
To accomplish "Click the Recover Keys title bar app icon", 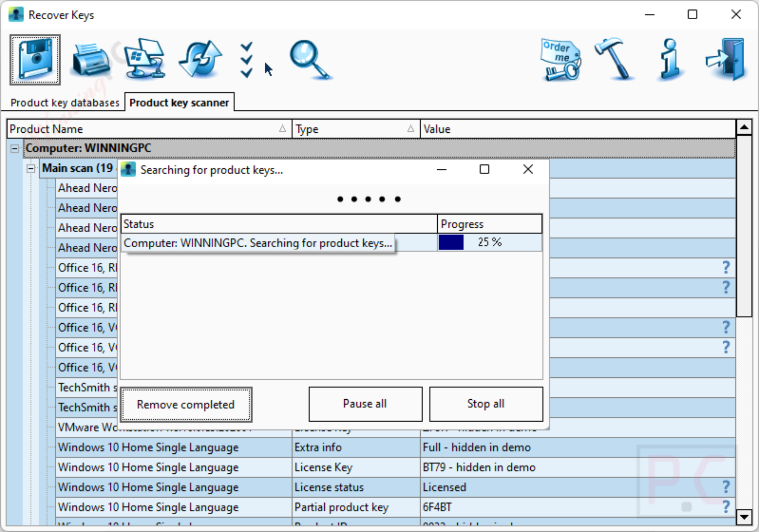I will click(x=16, y=15).
